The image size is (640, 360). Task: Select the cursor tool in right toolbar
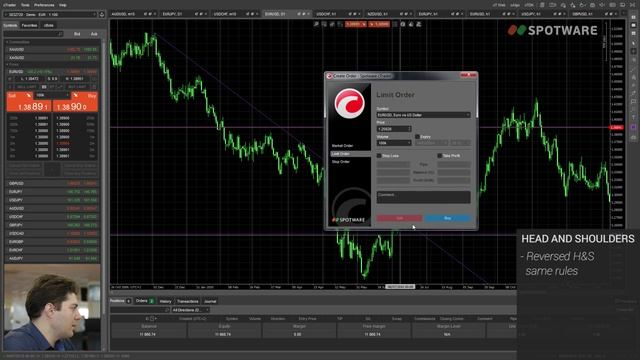633,43
